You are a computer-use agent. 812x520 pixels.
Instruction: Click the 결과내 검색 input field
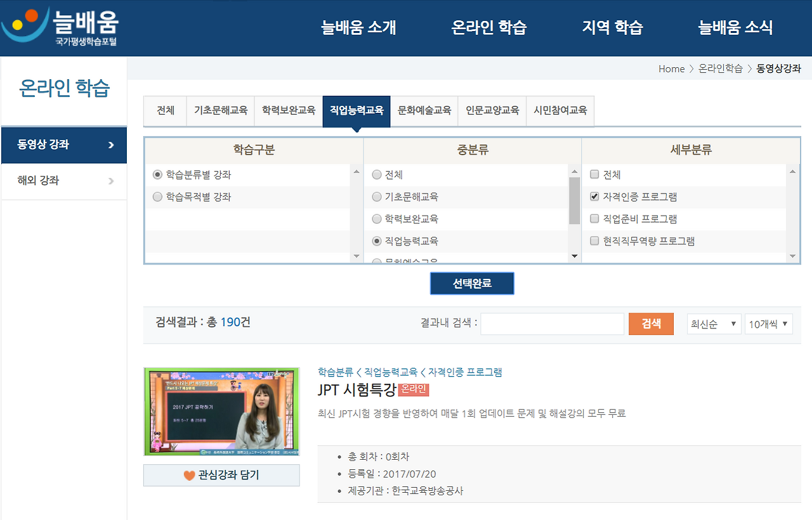(x=553, y=323)
